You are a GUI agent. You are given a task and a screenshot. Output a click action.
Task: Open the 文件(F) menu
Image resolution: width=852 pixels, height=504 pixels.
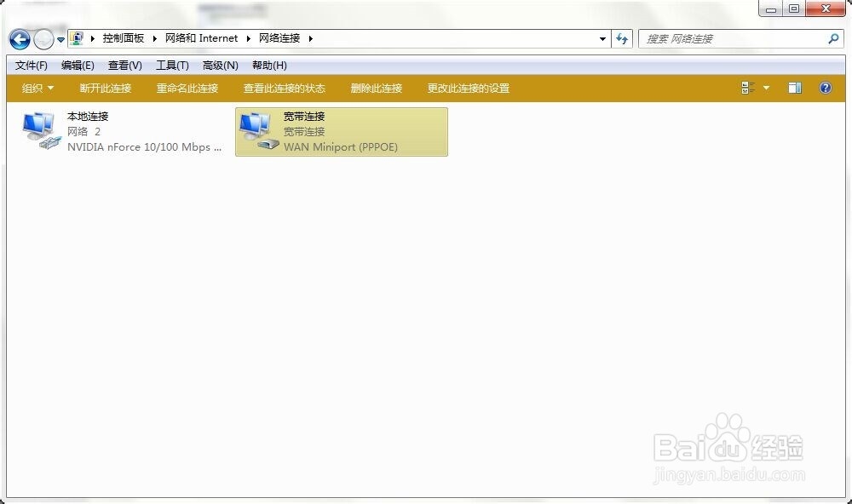click(31, 65)
